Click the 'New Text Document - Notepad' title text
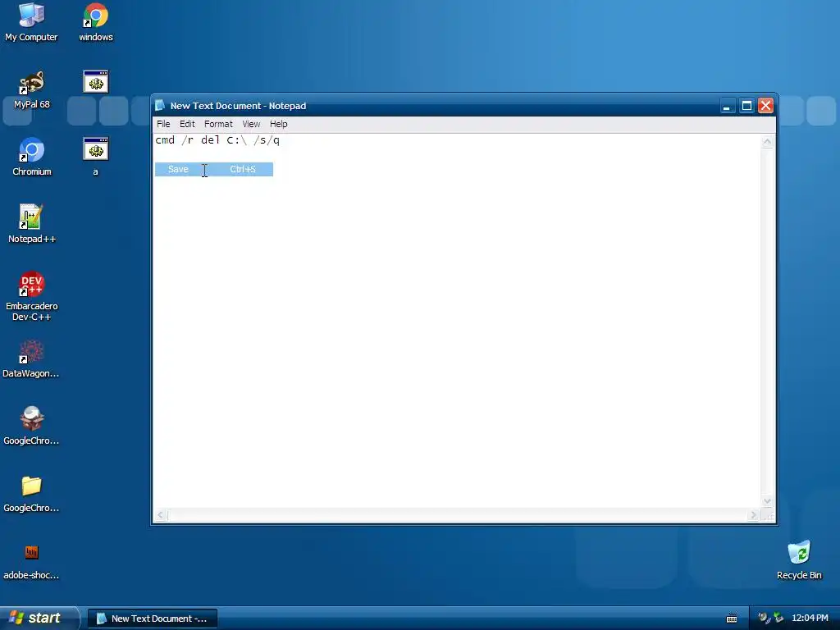 pyautogui.click(x=238, y=106)
